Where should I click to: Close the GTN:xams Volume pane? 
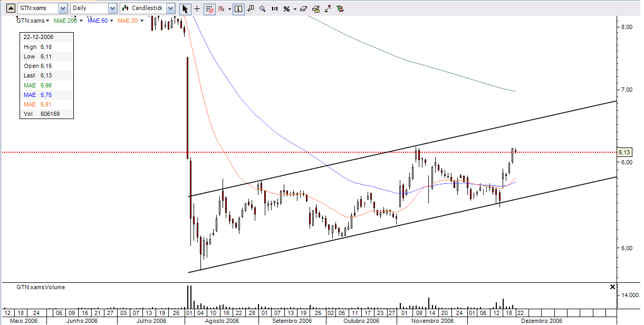(612, 287)
